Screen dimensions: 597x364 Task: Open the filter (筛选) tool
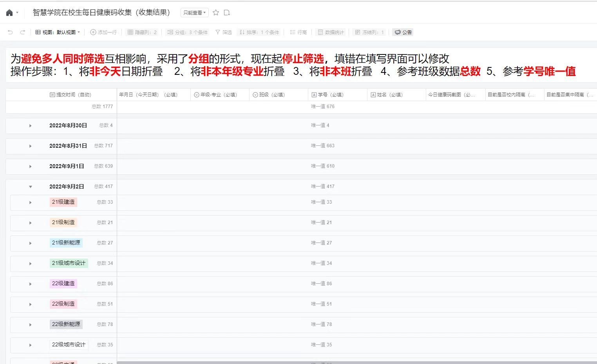click(224, 32)
